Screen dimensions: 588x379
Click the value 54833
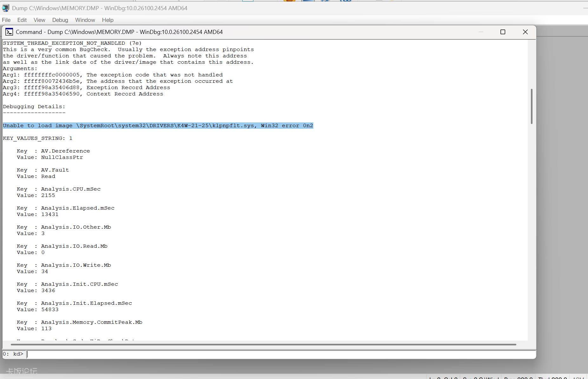(x=50, y=310)
